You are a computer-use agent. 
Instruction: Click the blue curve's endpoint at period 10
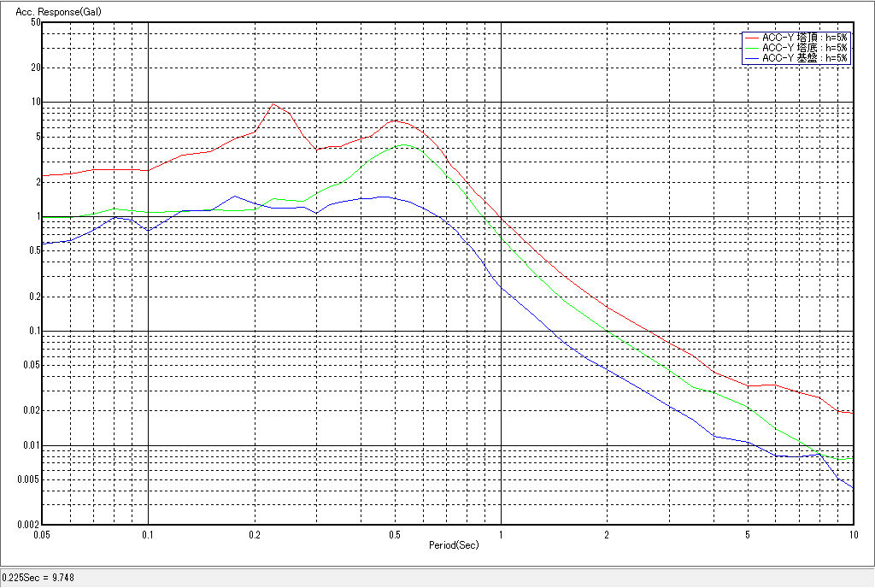pos(852,488)
